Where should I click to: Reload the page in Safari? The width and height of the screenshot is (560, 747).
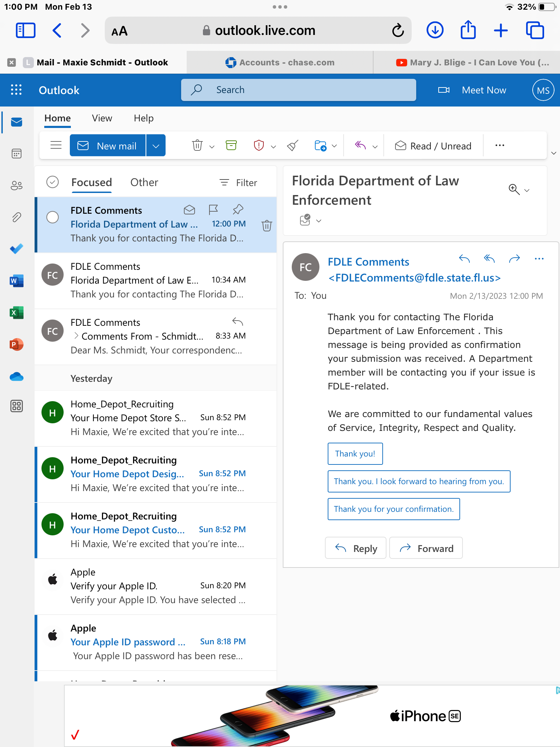(398, 30)
